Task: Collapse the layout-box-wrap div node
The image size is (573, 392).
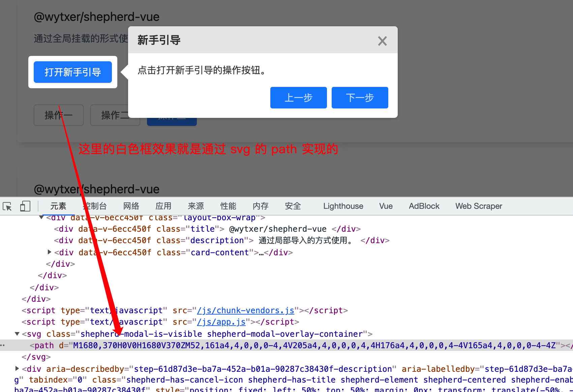Action: pos(41,217)
